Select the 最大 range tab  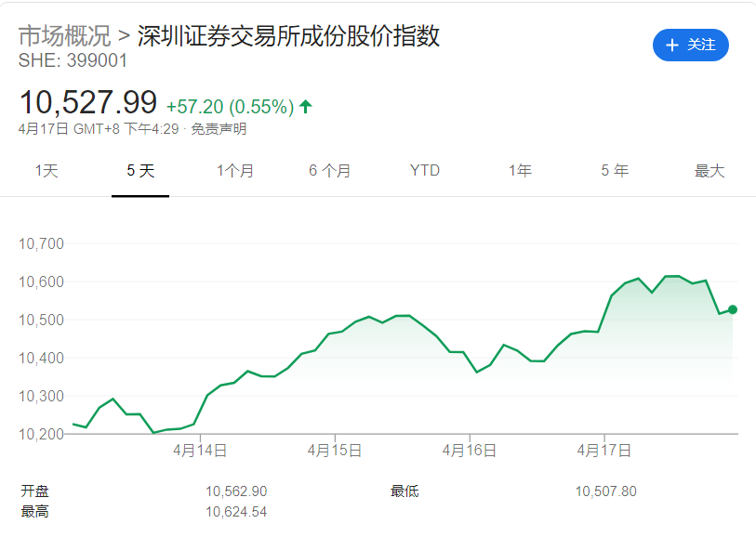(x=710, y=171)
